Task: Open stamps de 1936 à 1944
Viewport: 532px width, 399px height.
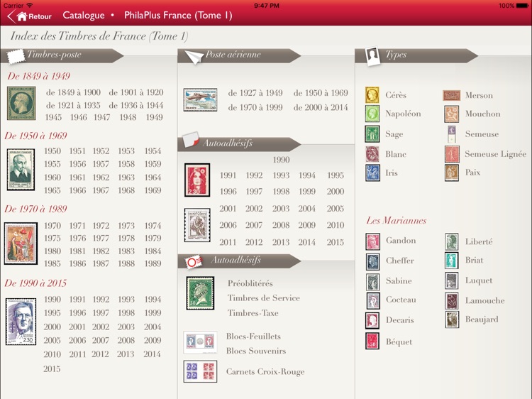Action: pos(135,105)
